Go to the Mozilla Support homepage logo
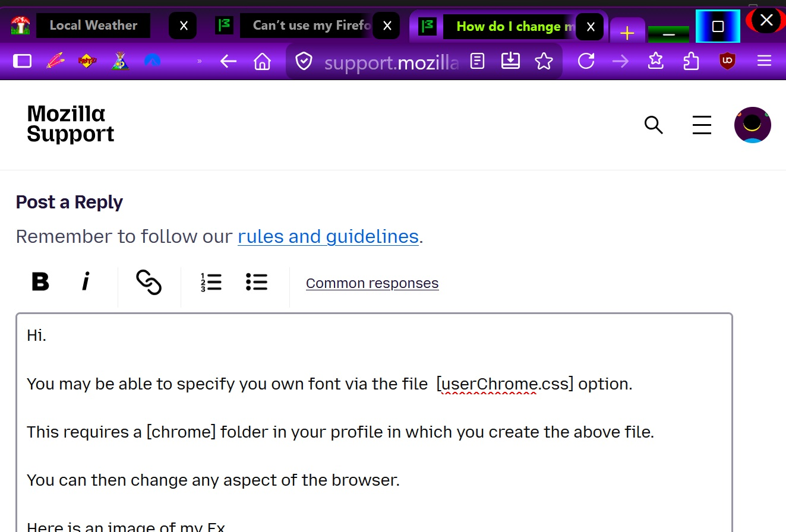Viewport: 786px width, 532px height. [70, 123]
